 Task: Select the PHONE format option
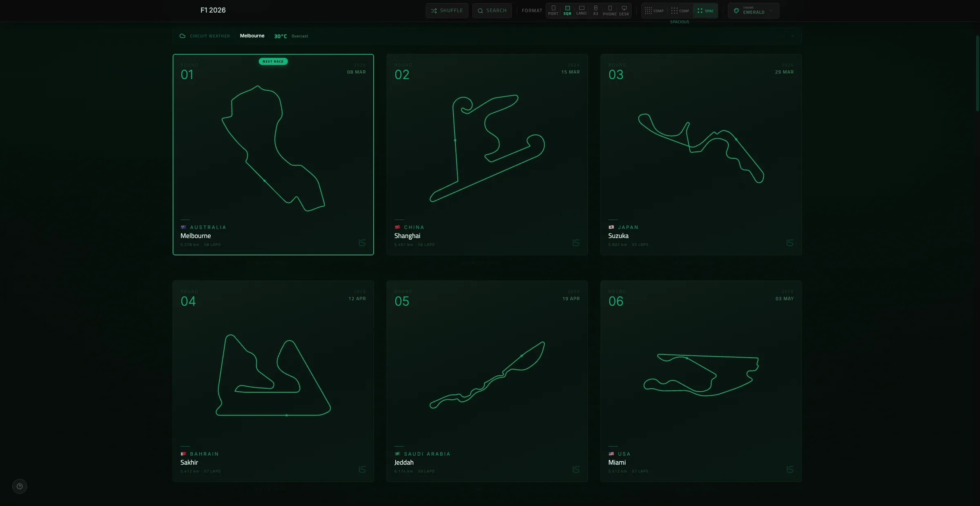pos(610,11)
